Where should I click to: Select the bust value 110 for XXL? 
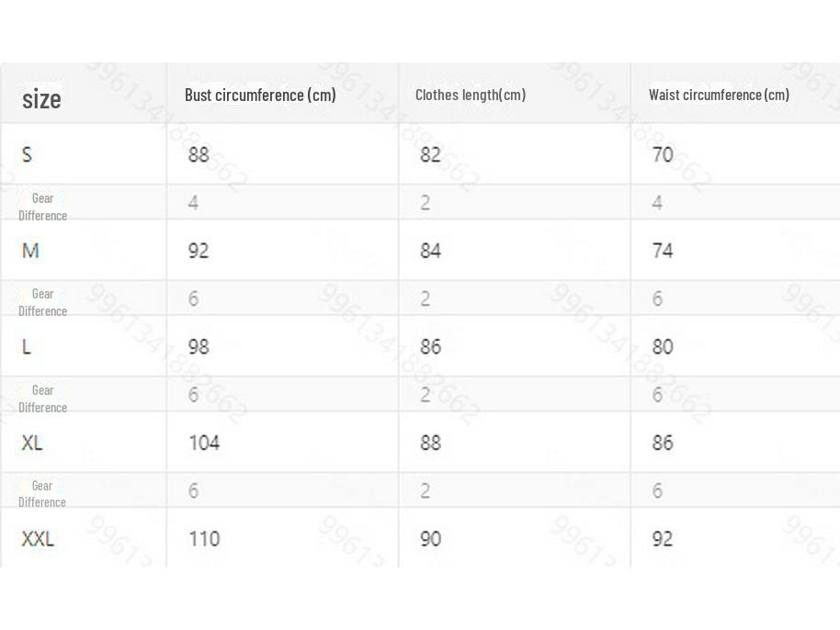pyautogui.click(x=204, y=539)
